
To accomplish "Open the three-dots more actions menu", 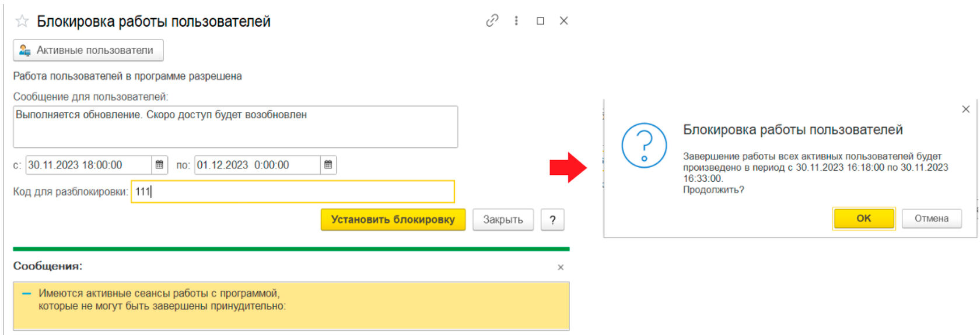I will pos(516,21).
